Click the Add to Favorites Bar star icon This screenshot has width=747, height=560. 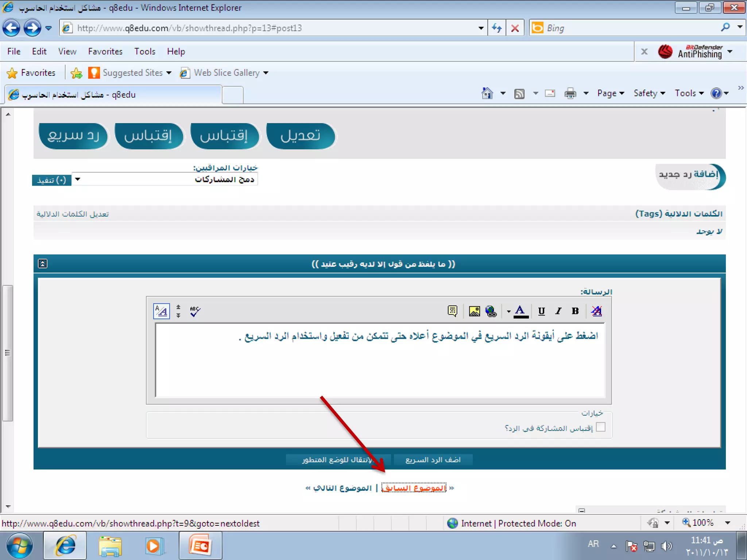[x=77, y=73]
